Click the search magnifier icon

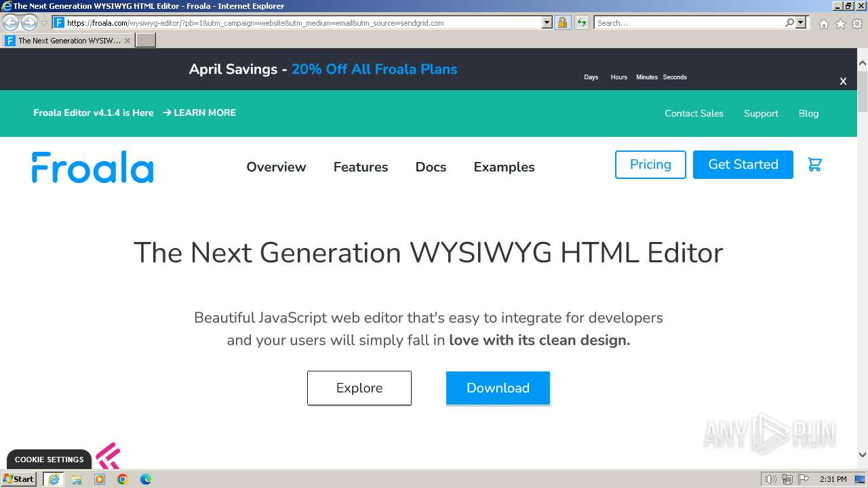point(789,23)
